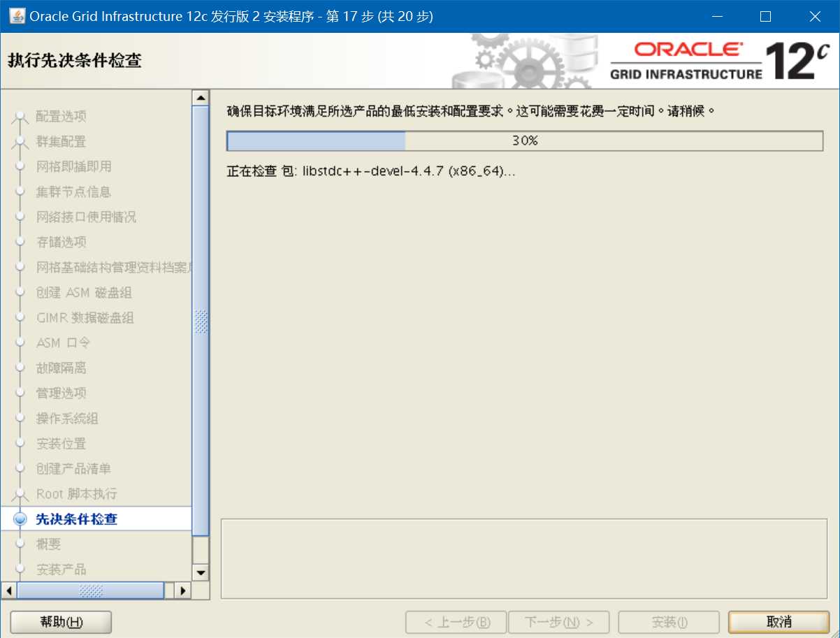Image resolution: width=840 pixels, height=638 pixels.
Task: Click the status text 正在检查 包: libstdc++-devel-4.4.7
Action: point(371,171)
